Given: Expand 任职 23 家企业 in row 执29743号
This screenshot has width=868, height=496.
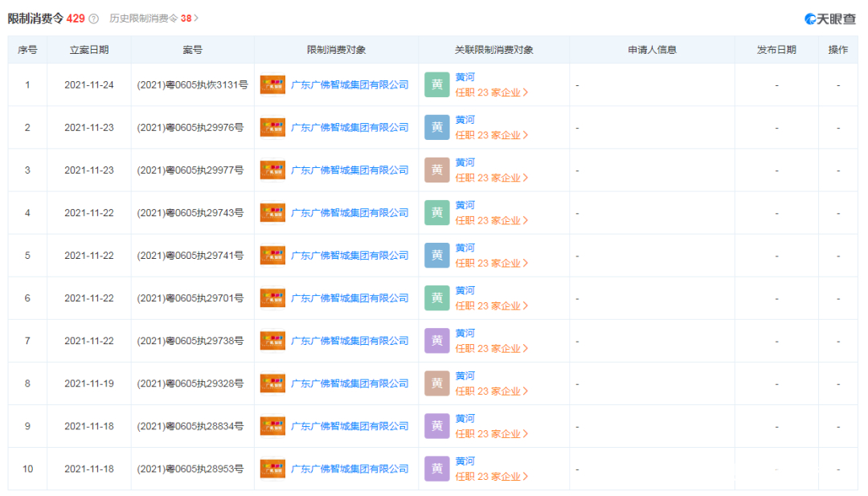Looking at the screenshot, I should pyautogui.click(x=492, y=220).
